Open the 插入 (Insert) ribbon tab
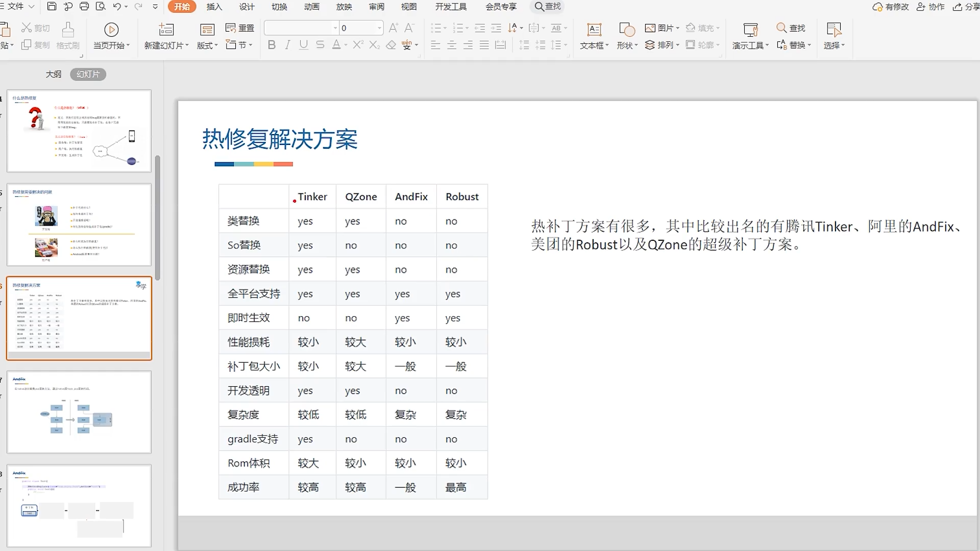Viewport: 980px width, 551px height. [214, 7]
